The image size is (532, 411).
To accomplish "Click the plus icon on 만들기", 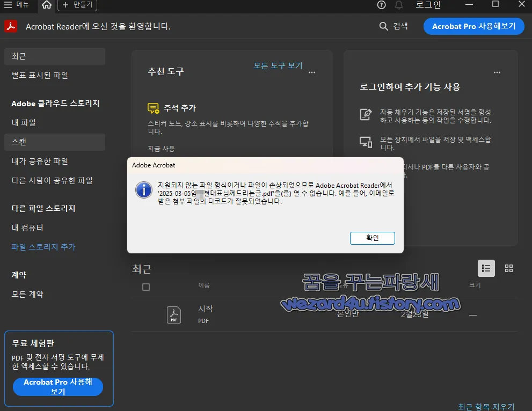I will pos(67,5).
